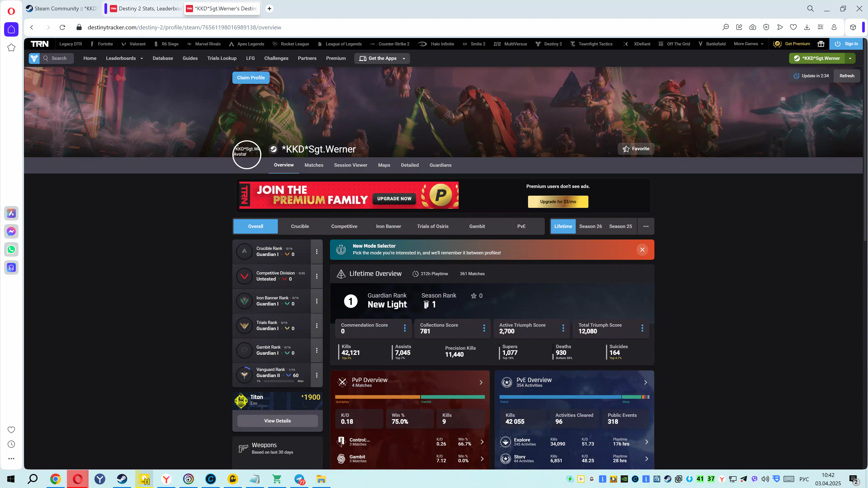The image size is (868, 488).
Task: Open Gambit Rank options menu
Action: click(317, 350)
